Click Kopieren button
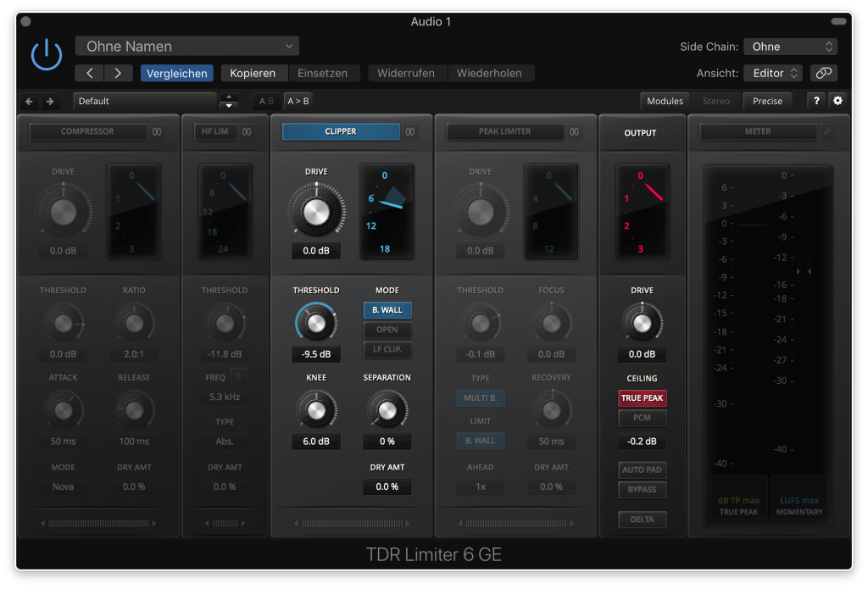This screenshot has width=868, height=589. [x=253, y=73]
